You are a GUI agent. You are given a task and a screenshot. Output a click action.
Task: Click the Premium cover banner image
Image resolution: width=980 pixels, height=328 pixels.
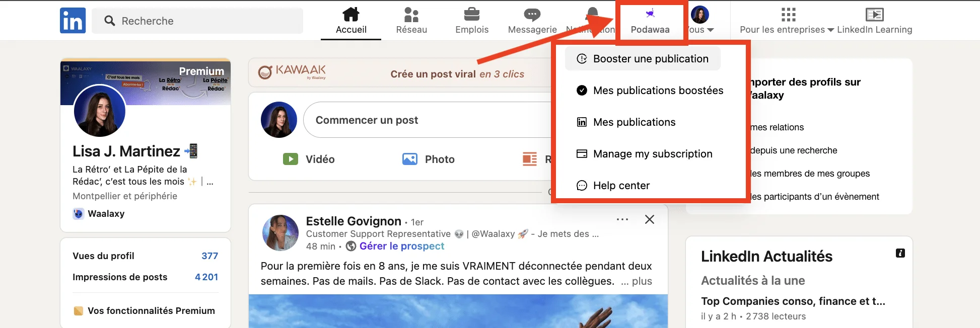(x=146, y=83)
